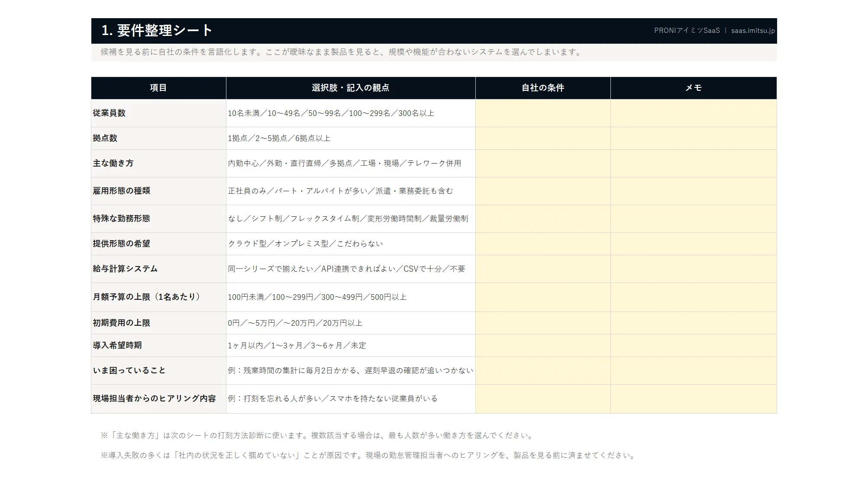Viewport: 868px width, 488px height.
Task: Click the 導入希望時期 row label
Action: 117,345
